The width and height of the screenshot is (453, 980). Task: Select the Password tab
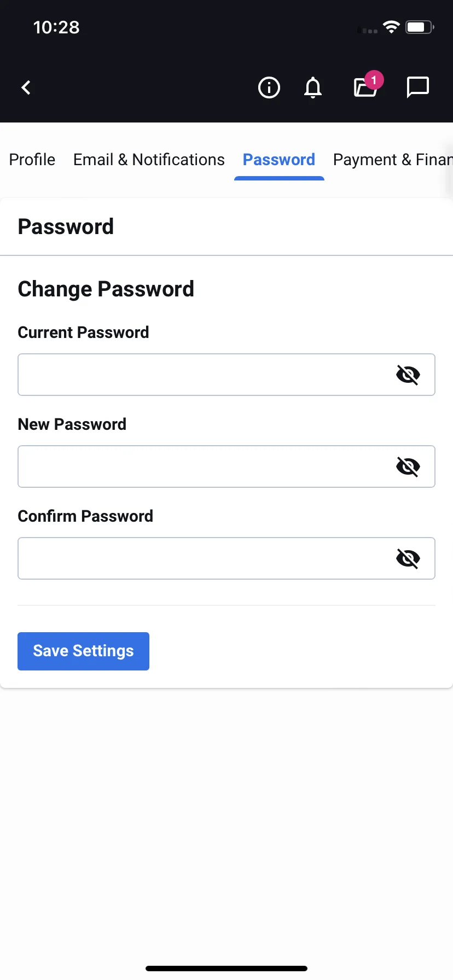(x=279, y=160)
